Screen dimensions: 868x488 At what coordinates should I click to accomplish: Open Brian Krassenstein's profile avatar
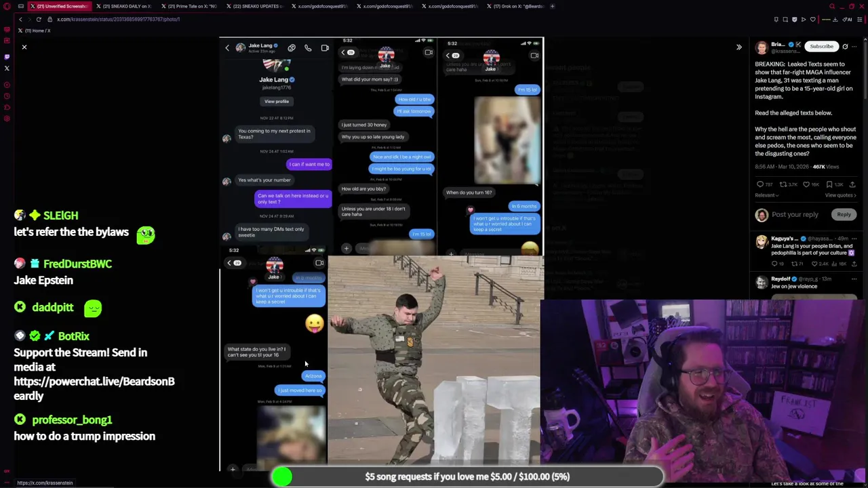point(762,47)
